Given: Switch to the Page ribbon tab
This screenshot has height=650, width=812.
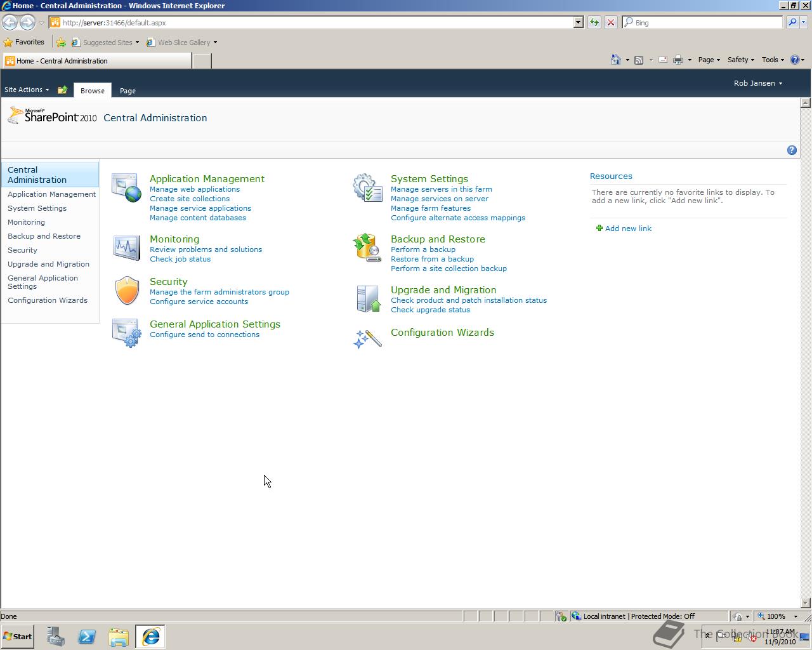Looking at the screenshot, I should pos(128,90).
